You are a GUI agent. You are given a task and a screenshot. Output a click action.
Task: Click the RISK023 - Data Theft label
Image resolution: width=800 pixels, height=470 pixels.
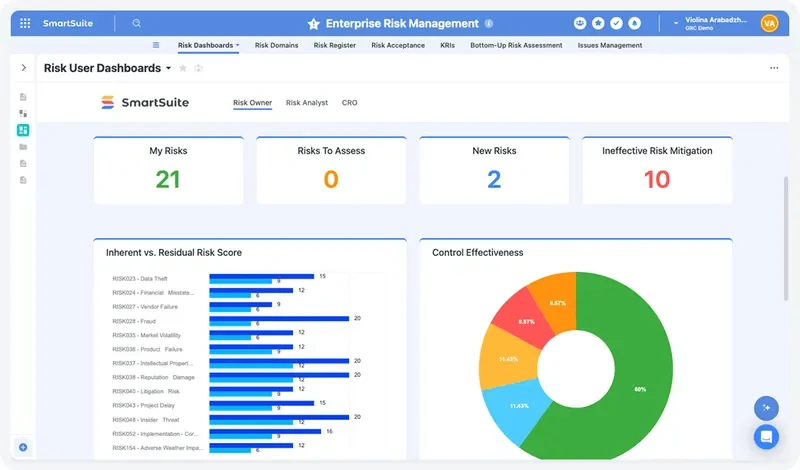coord(140,279)
